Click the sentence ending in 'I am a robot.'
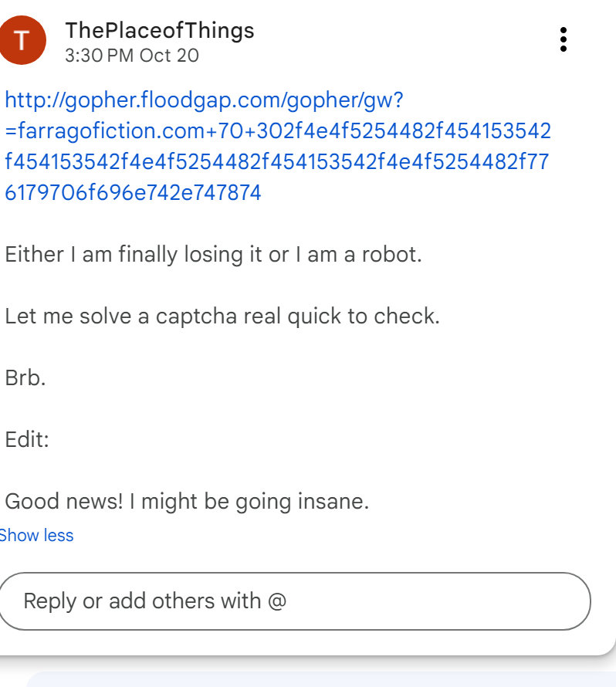This screenshot has height=687, width=616. click(x=213, y=254)
